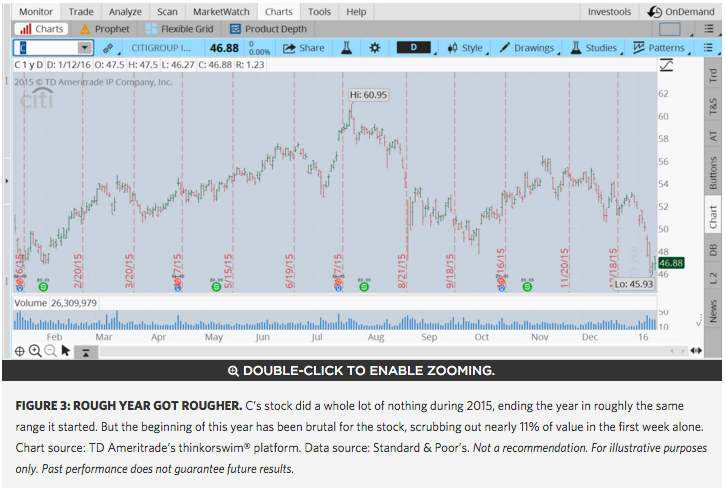Viewport: 725px width, 488px height.
Task: Click the CITIGROUP I... company name
Action: (x=161, y=48)
